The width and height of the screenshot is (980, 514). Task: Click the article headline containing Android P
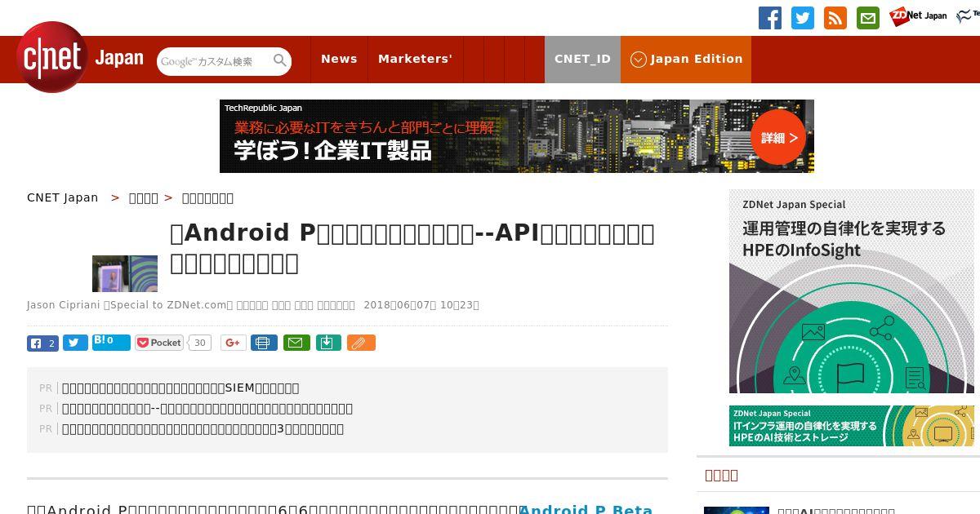(412, 247)
